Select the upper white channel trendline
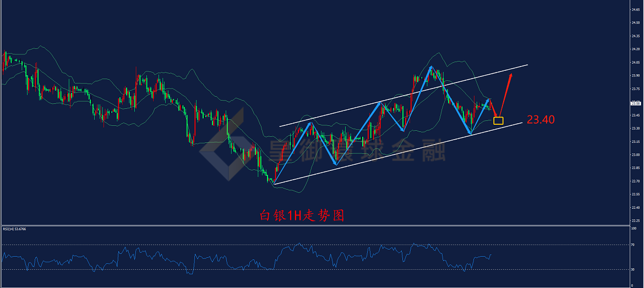The height and width of the screenshot is (288, 644). [403, 96]
